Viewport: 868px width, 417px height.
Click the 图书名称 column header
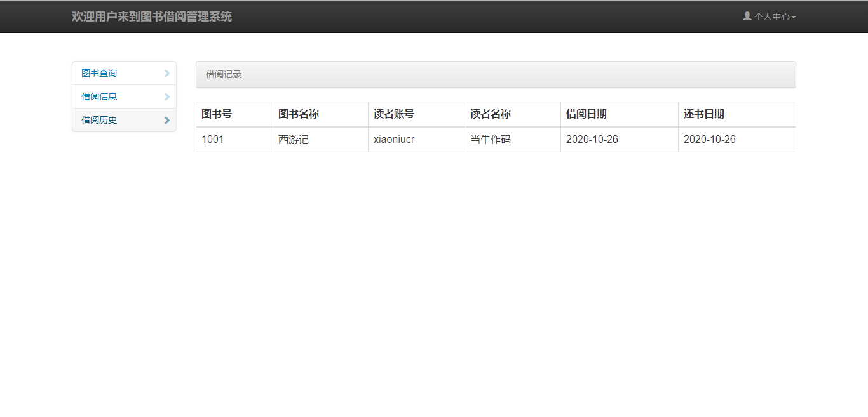pyautogui.click(x=321, y=114)
